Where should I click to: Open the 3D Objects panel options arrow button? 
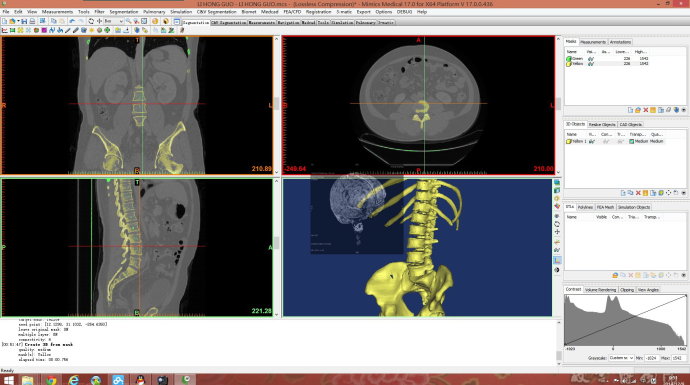click(x=684, y=193)
